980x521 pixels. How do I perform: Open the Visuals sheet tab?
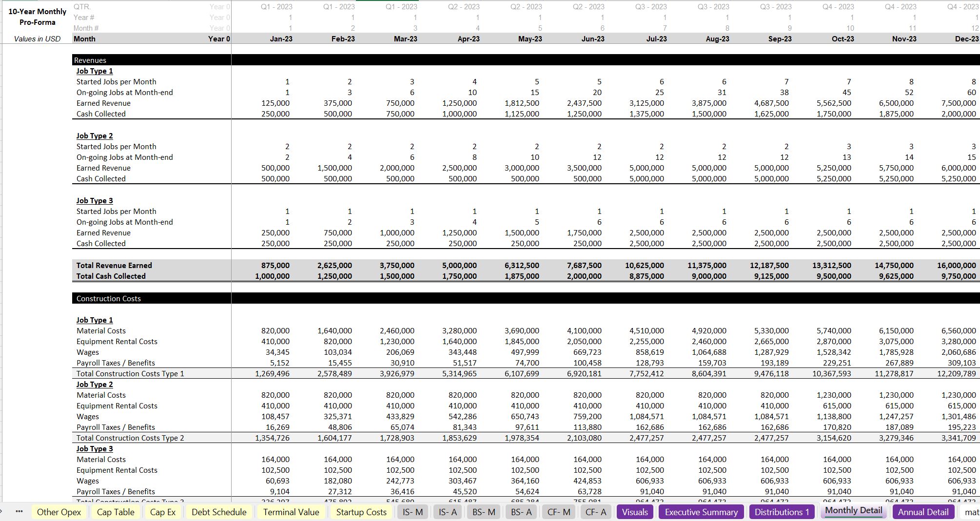click(x=635, y=512)
